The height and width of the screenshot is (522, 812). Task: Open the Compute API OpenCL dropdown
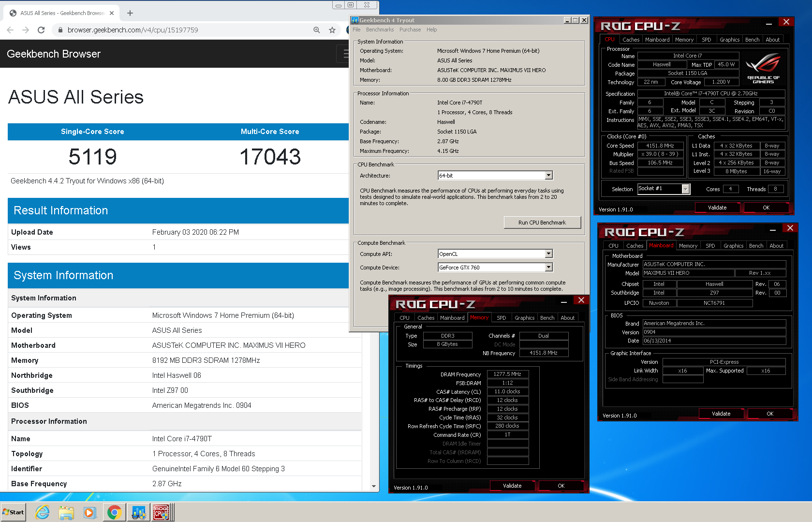click(x=548, y=254)
